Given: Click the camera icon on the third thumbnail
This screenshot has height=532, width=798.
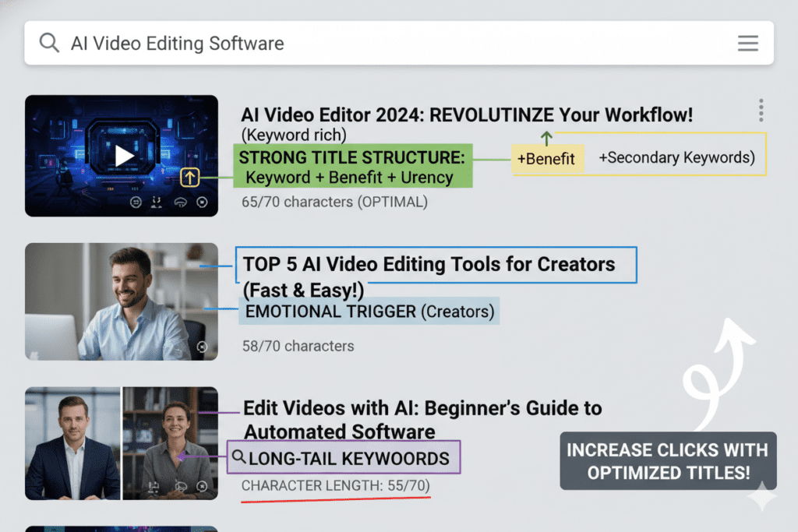Looking at the screenshot, I should coord(153,486).
